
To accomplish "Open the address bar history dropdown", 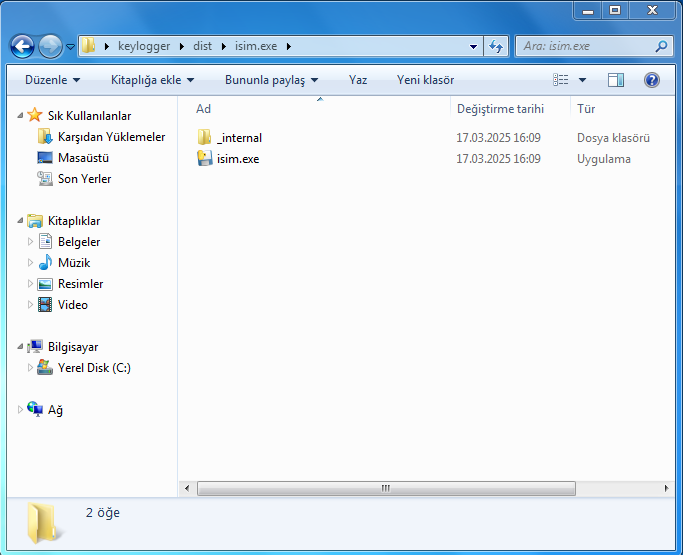I will pos(473,46).
